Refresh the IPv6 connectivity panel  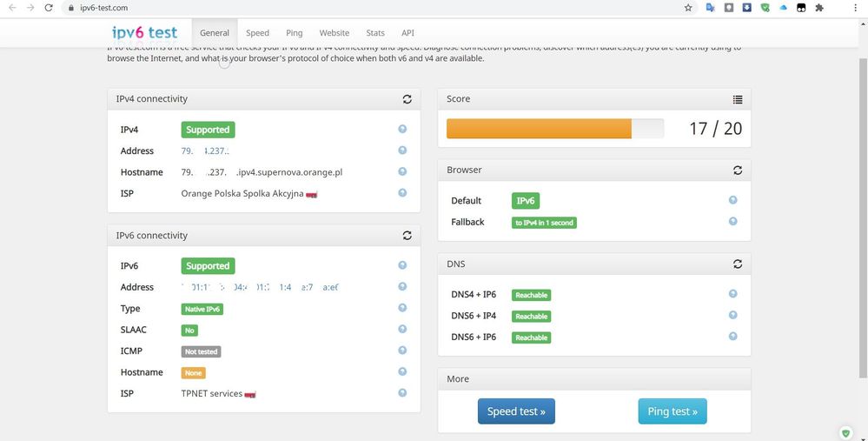pos(407,236)
